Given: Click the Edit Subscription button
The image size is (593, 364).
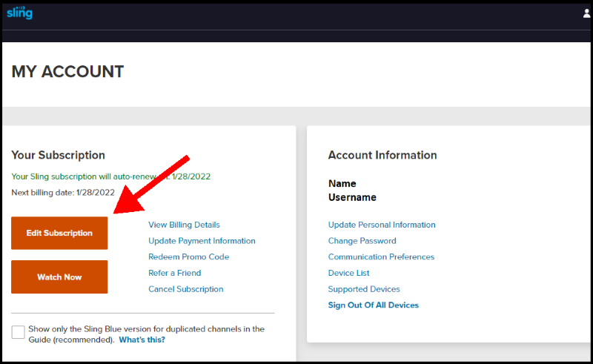Looking at the screenshot, I should coord(59,233).
